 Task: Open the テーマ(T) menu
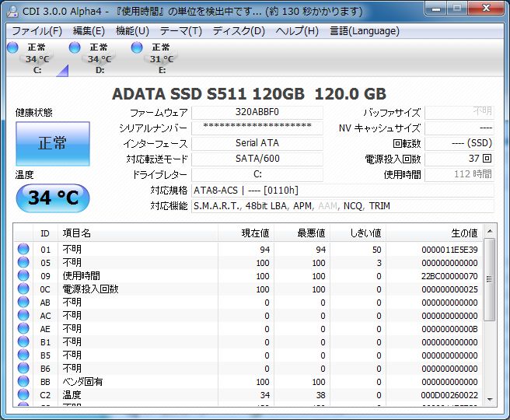(x=181, y=31)
